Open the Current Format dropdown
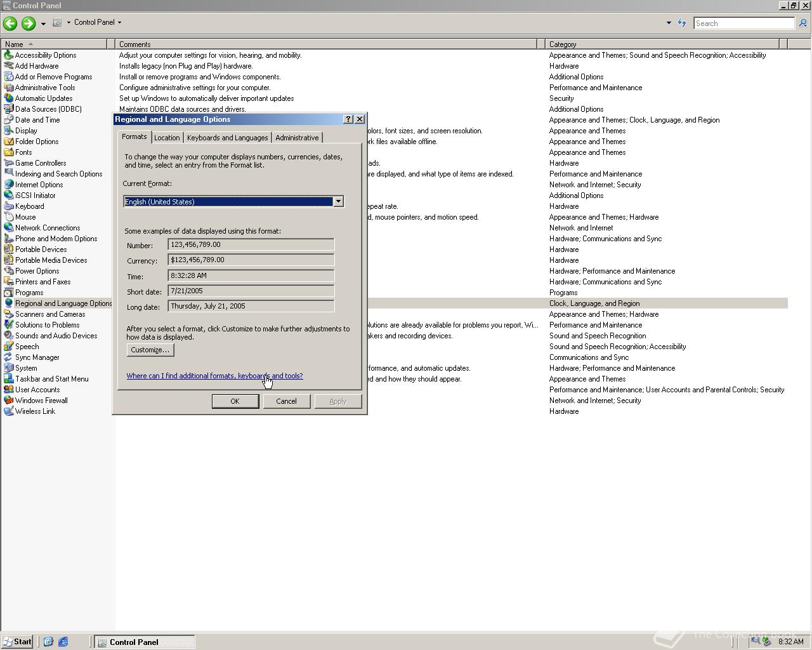The image size is (812, 650). click(x=338, y=202)
